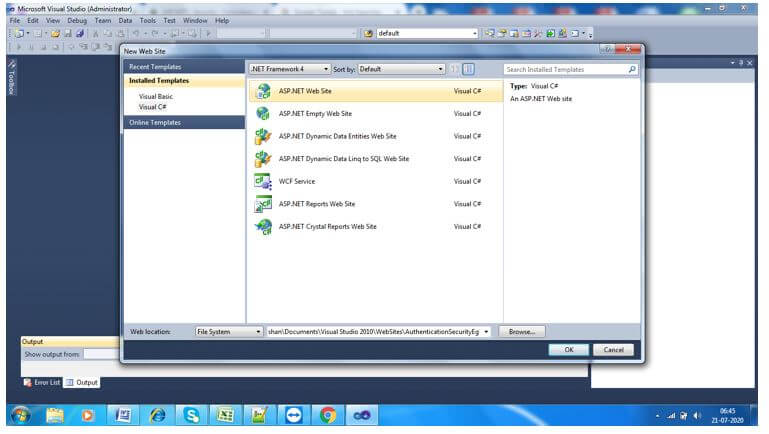Open Google Chrome from the taskbar
The image size is (769, 434).
click(328, 415)
